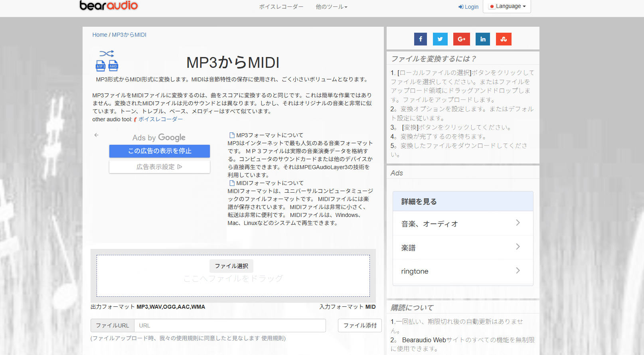Image resolution: width=644 pixels, height=355 pixels.
Task: Focus the URL input field
Action: [230, 325]
